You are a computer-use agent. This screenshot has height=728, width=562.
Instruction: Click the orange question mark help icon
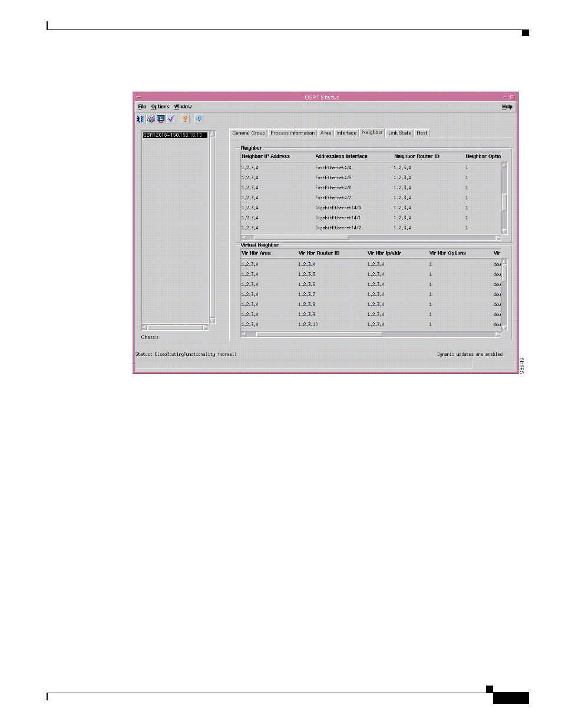point(185,118)
